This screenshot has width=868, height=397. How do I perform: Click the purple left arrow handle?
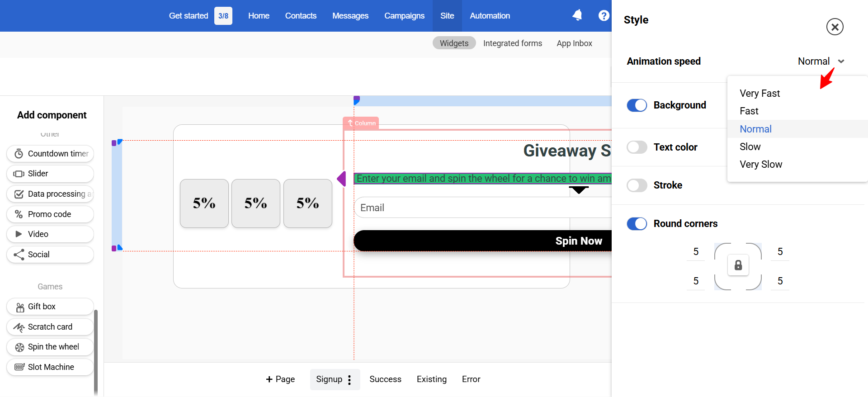coord(341,179)
